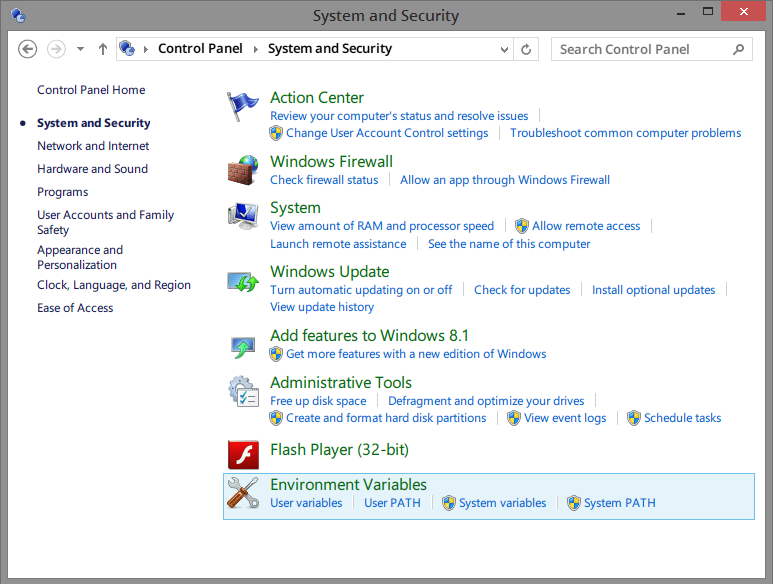Open the Environment Variables tools icon
This screenshot has width=773, height=584.
[x=243, y=493]
